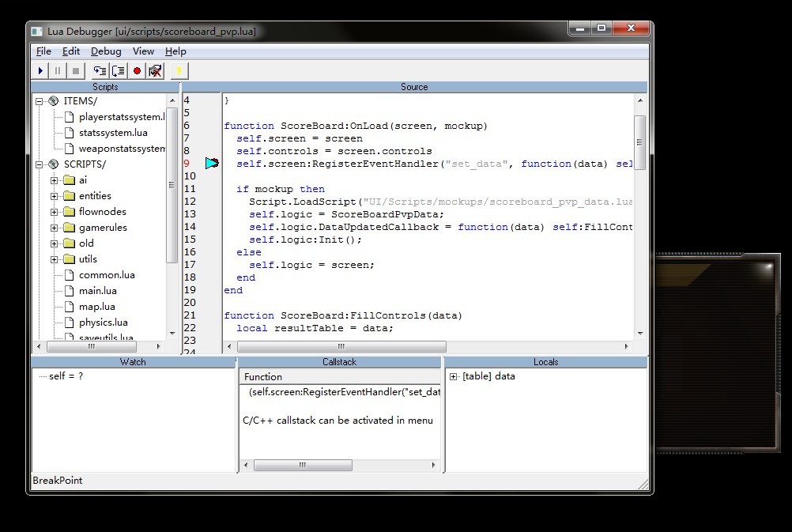
Task: Click the current-line arrow marker at line 9
Action: 212,163
